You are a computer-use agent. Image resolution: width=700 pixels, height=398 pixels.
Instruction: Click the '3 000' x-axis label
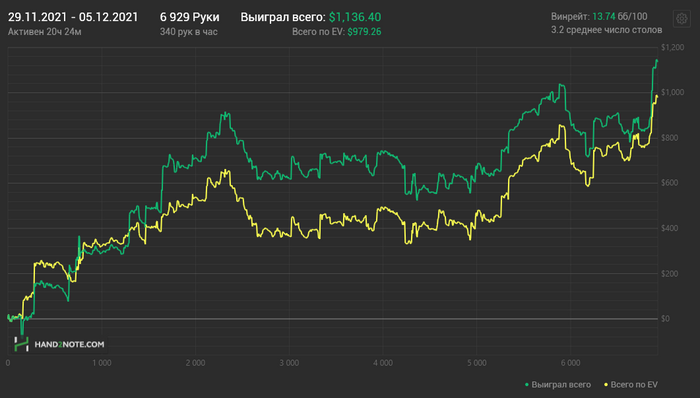pos(289,363)
